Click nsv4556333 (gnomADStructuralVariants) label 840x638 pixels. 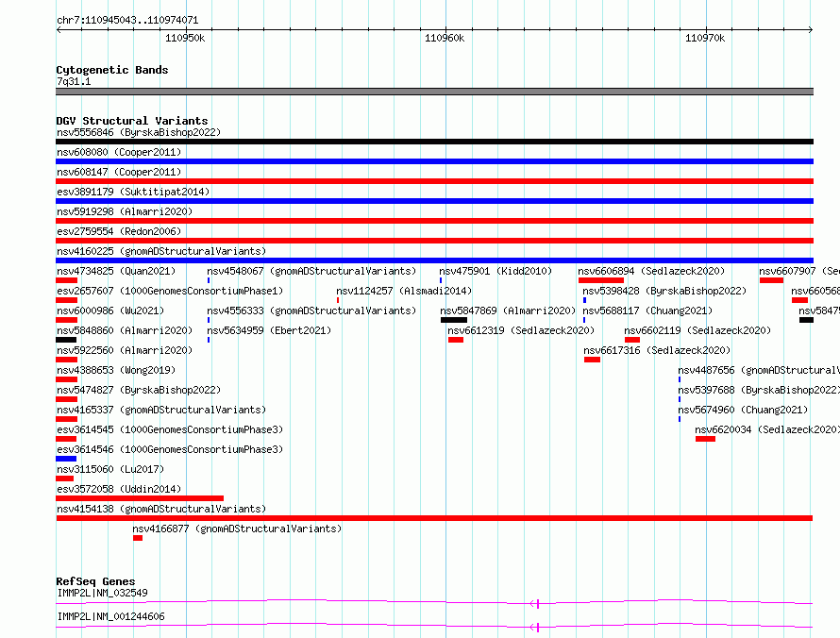311,311
